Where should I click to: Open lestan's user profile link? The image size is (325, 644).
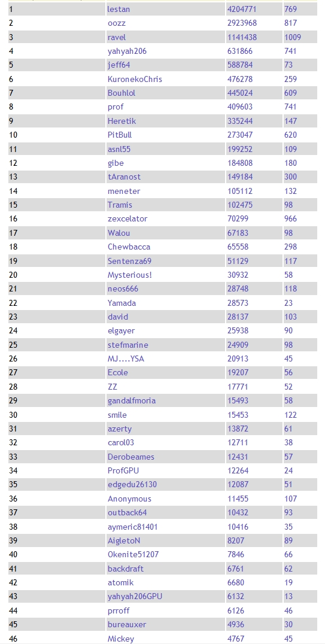(119, 9)
